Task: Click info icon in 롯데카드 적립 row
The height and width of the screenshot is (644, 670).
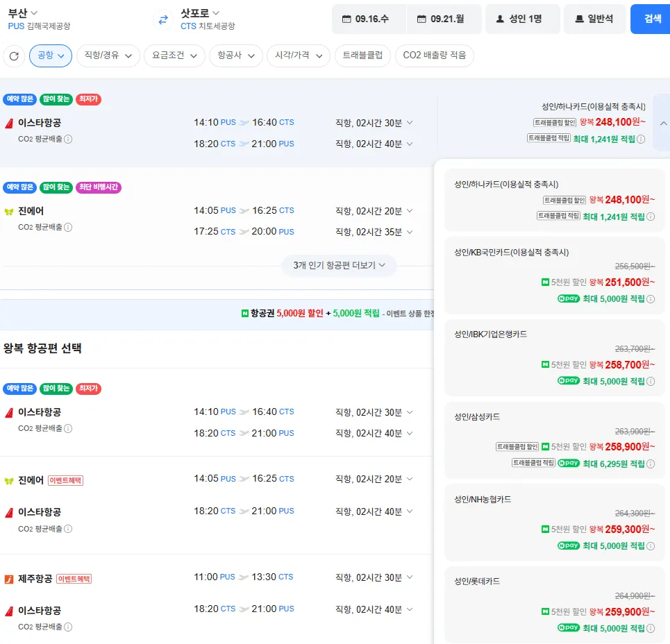Action: pyautogui.click(x=651, y=629)
